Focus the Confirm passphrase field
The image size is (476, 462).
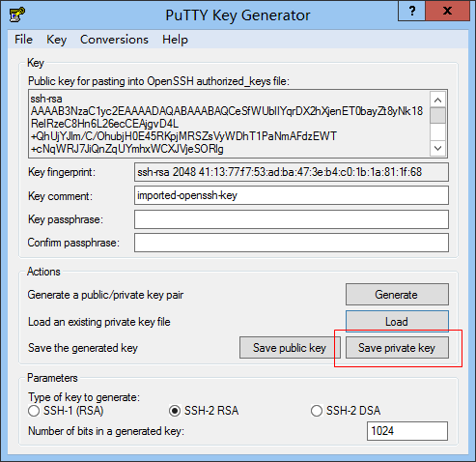[292, 243]
